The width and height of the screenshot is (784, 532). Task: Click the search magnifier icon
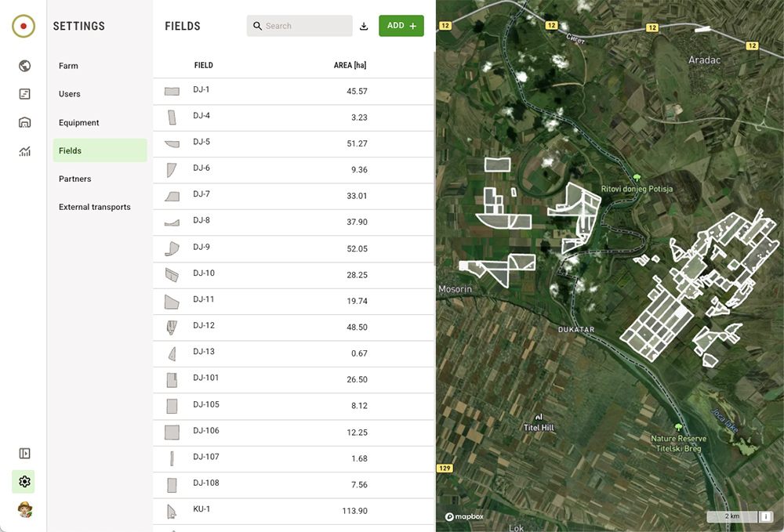point(257,26)
